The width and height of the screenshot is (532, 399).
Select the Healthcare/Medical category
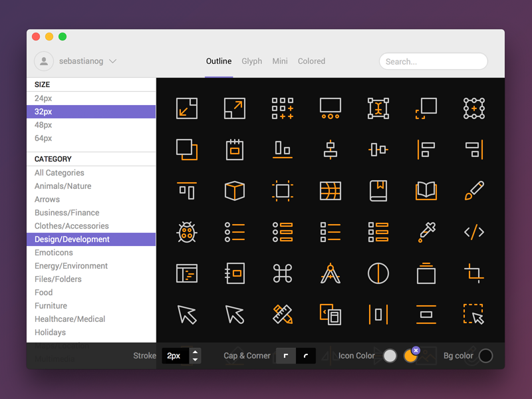pos(91,319)
